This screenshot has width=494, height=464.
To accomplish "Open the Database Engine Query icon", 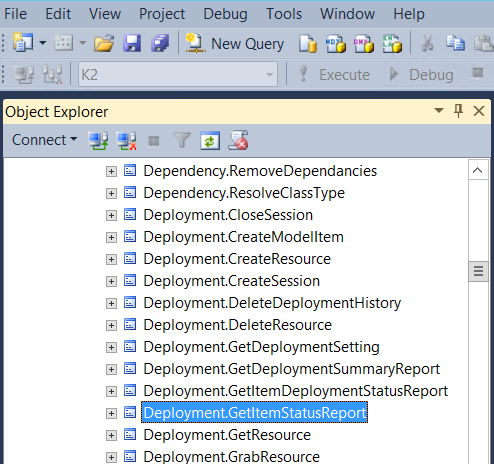I will pyautogui.click(x=307, y=44).
